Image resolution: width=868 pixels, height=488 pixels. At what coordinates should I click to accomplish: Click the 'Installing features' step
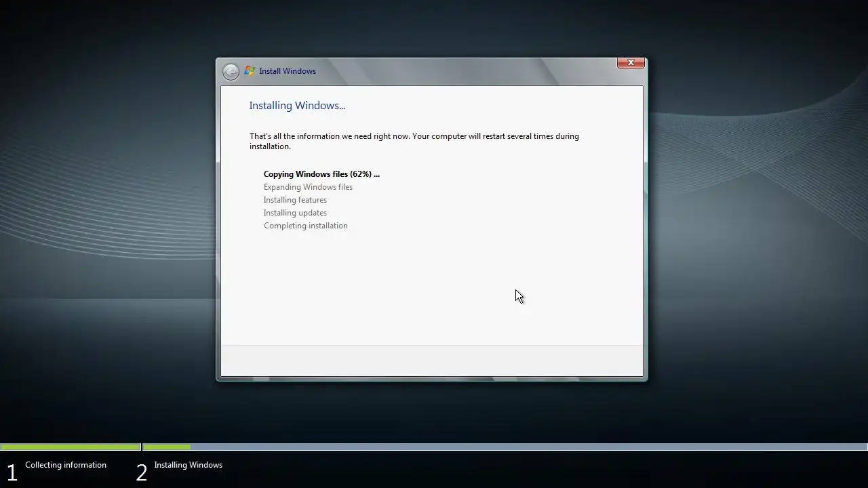295,200
